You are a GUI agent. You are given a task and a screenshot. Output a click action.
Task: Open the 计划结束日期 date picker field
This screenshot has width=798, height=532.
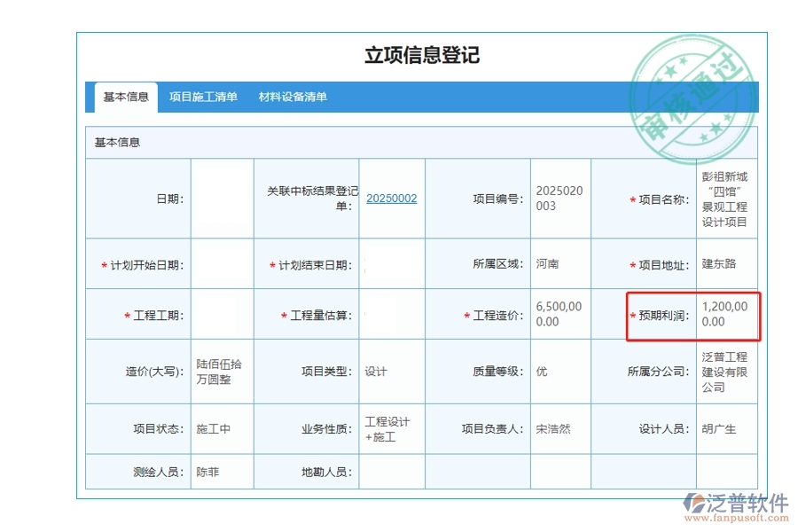pos(391,262)
